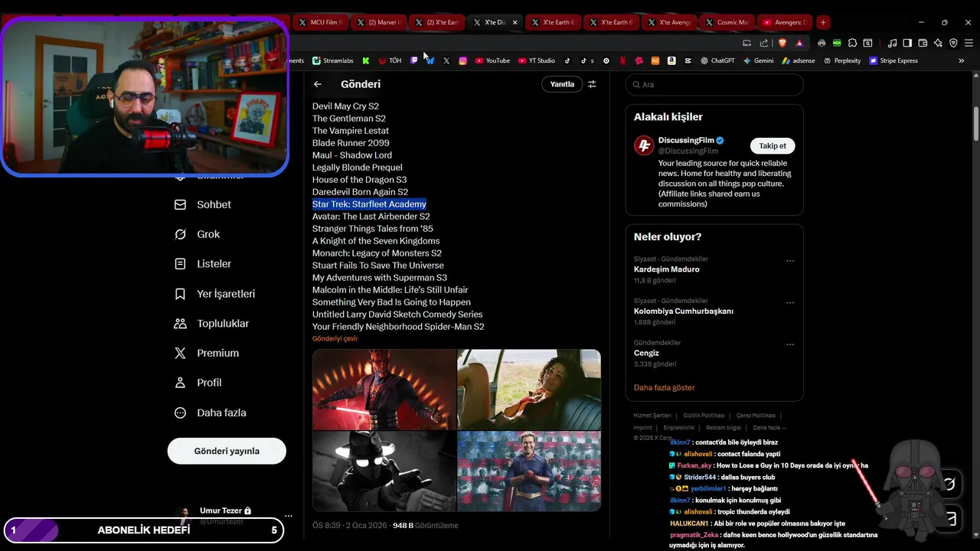Expand the hidden bookmarks chevron

click(962, 60)
